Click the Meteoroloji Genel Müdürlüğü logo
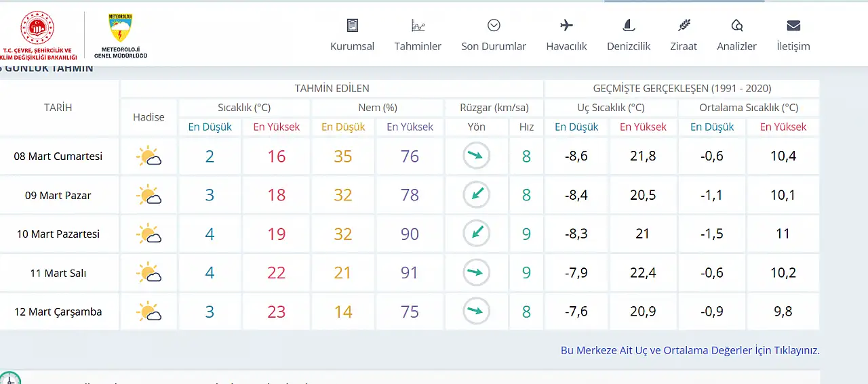868x384 pixels. tap(121, 35)
